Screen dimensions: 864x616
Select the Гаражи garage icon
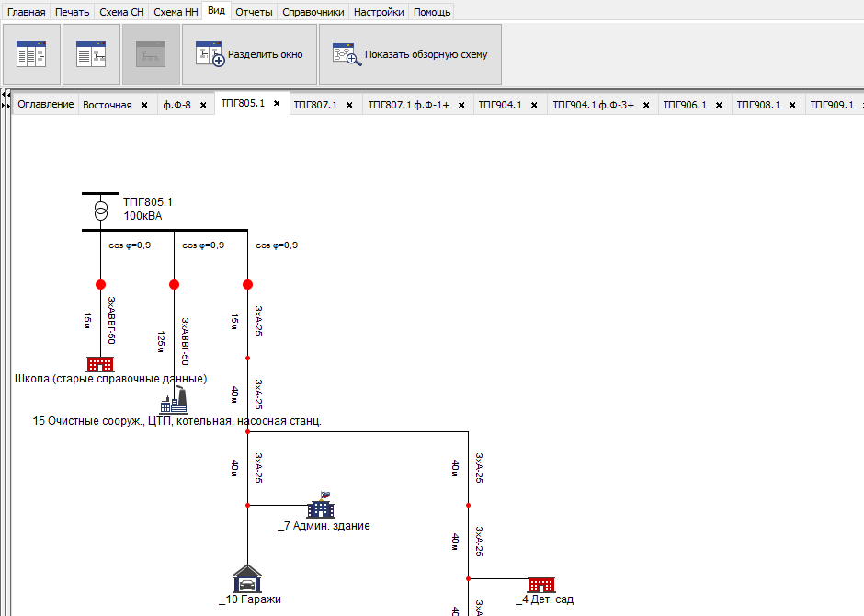(247, 578)
